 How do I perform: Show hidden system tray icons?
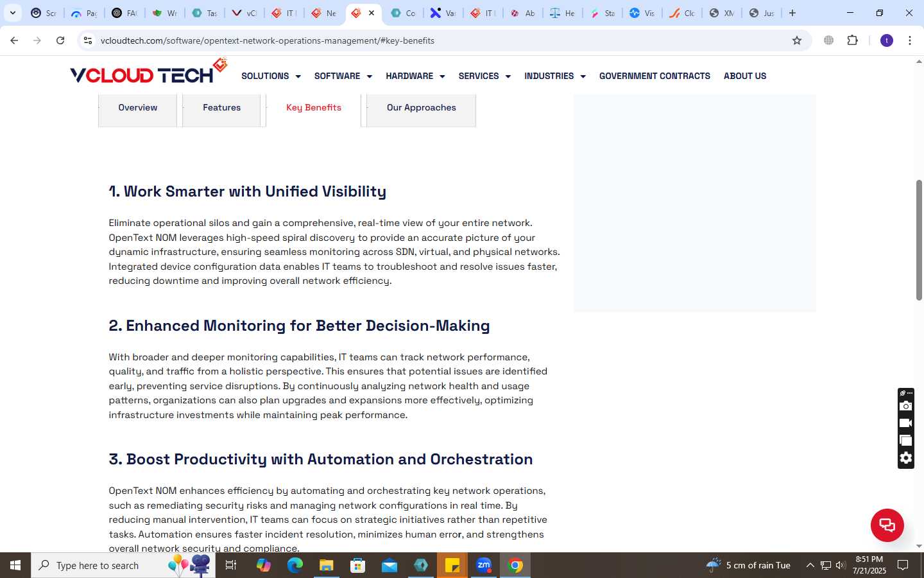(810, 565)
